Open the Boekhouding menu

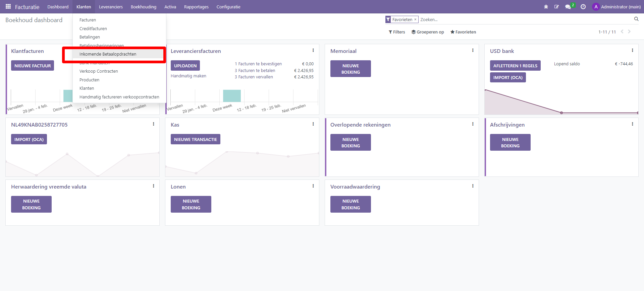click(x=144, y=7)
